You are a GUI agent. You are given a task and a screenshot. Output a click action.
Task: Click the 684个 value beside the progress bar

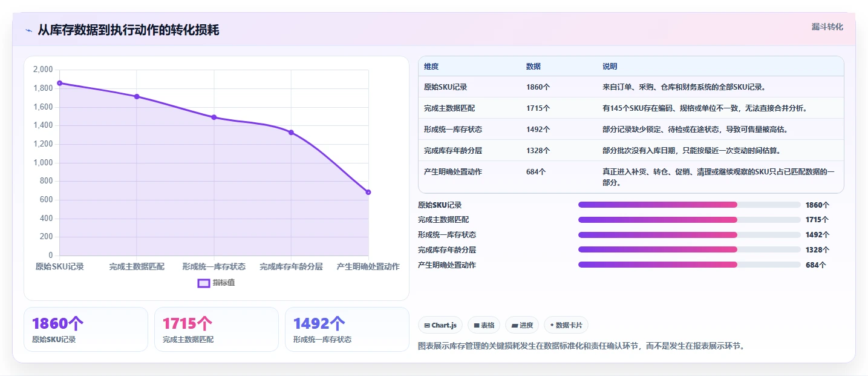815,265
